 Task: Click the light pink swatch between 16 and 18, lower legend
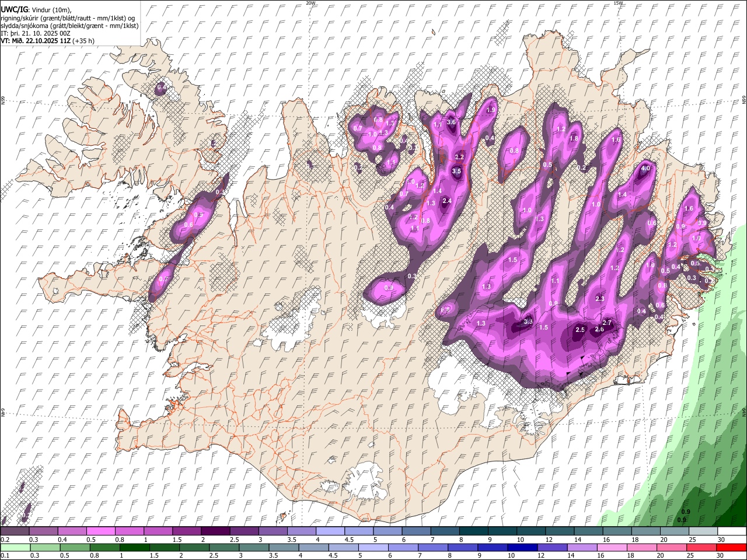612,548
